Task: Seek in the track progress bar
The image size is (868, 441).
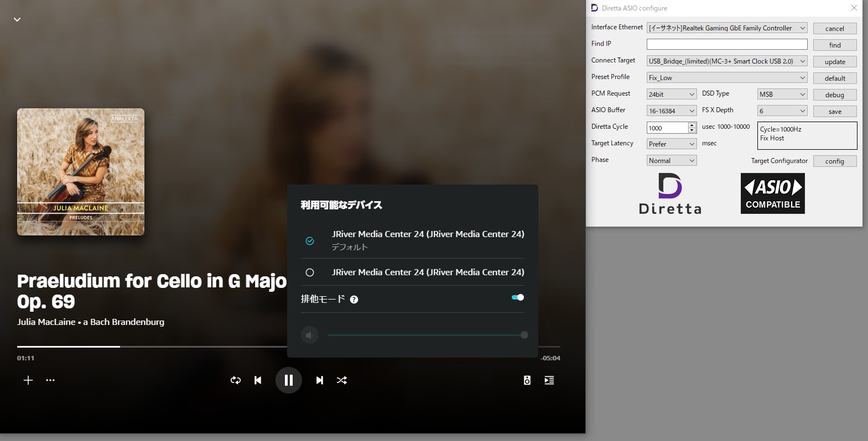Action: pyautogui.click(x=289, y=347)
